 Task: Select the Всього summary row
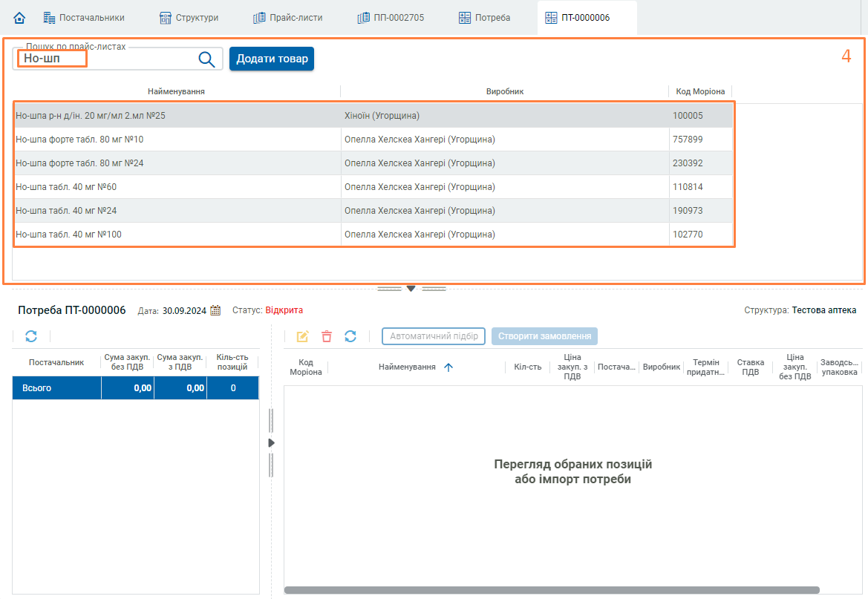pyautogui.click(x=136, y=388)
